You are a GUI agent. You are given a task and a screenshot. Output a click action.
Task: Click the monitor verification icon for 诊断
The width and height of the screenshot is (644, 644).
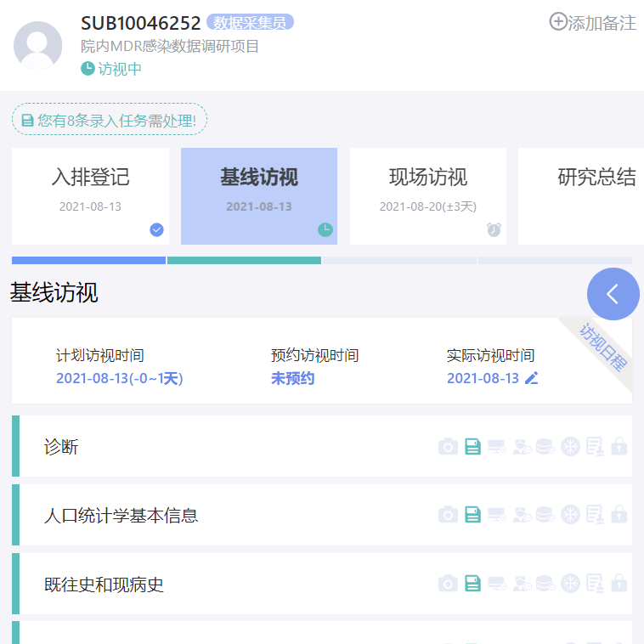[497, 446]
